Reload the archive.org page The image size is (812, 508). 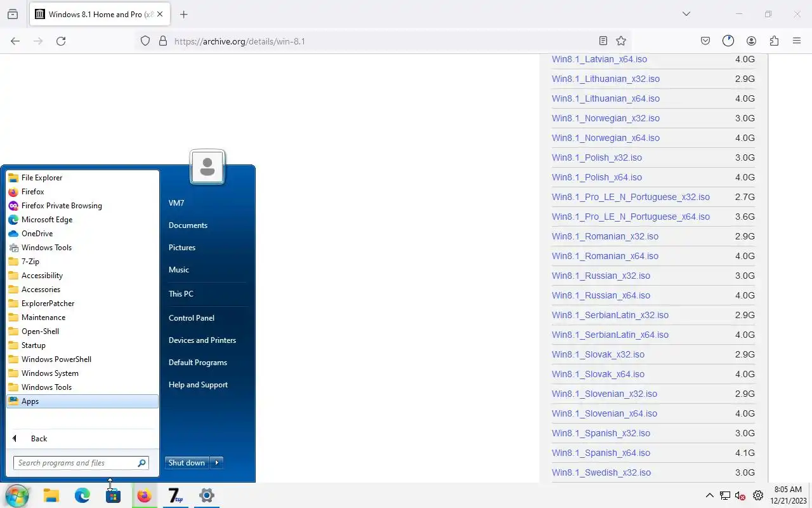tap(61, 41)
